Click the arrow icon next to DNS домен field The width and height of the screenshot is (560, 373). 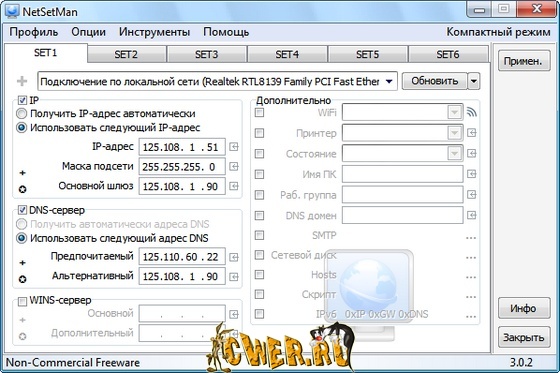point(472,215)
